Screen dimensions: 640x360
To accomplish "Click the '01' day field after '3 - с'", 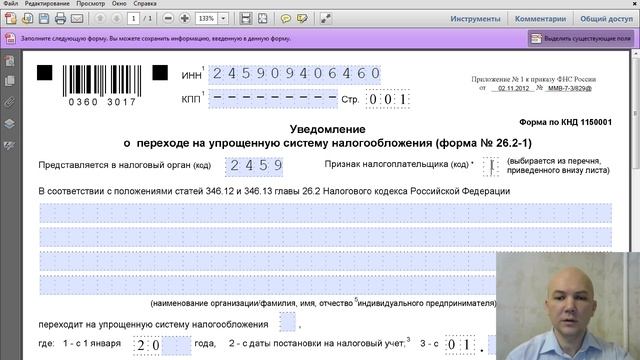I will coord(459,345).
